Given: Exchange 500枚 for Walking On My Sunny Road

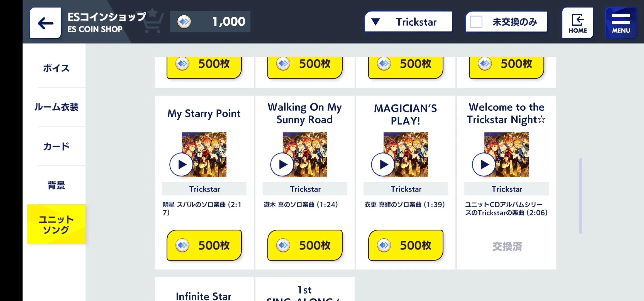Looking at the screenshot, I should (305, 245).
